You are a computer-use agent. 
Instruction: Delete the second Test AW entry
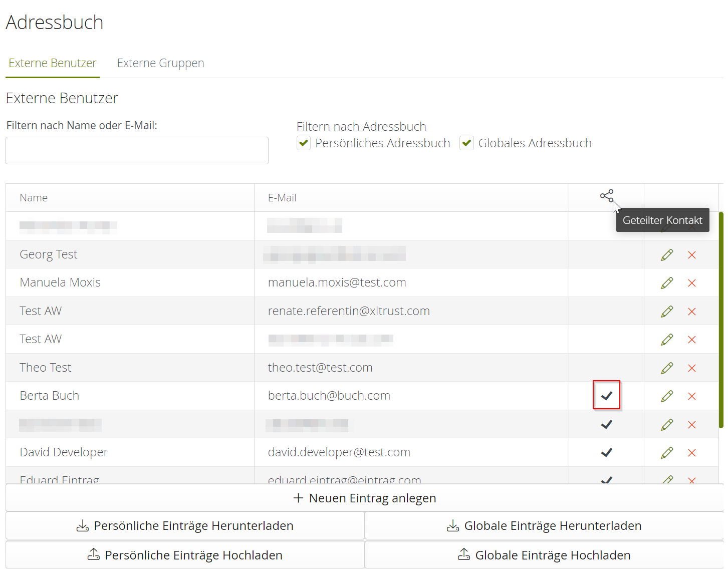pos(692,339)
